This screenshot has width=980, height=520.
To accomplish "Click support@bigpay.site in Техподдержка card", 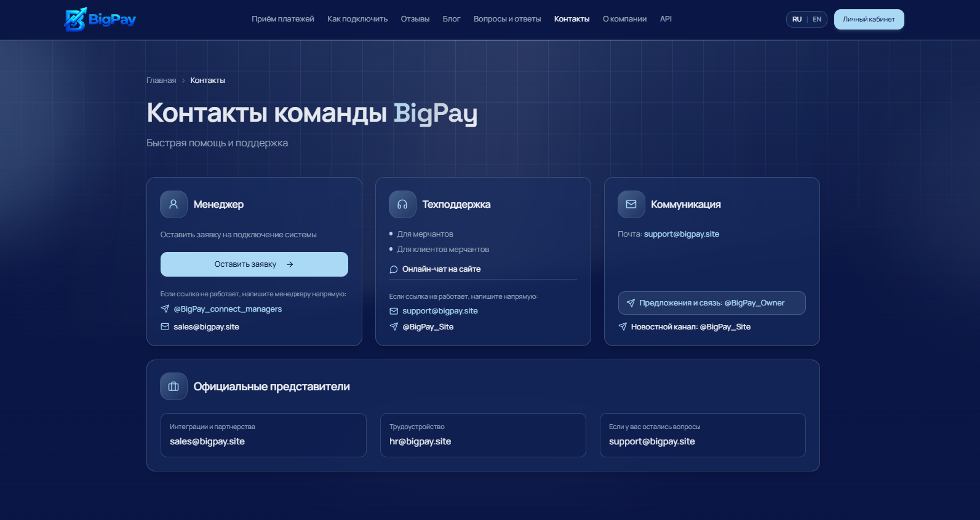I will click(440, 311).
